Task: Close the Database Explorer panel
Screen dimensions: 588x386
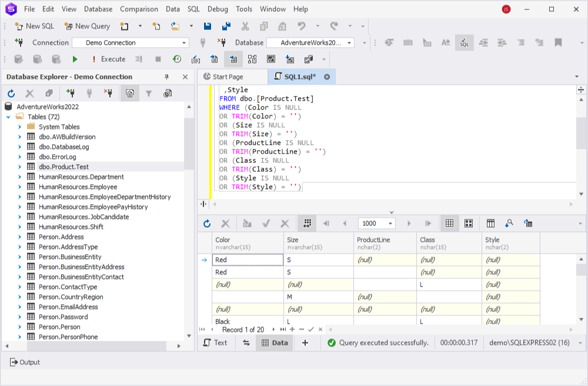Action: pyautogui.click(x=185, y=77)
